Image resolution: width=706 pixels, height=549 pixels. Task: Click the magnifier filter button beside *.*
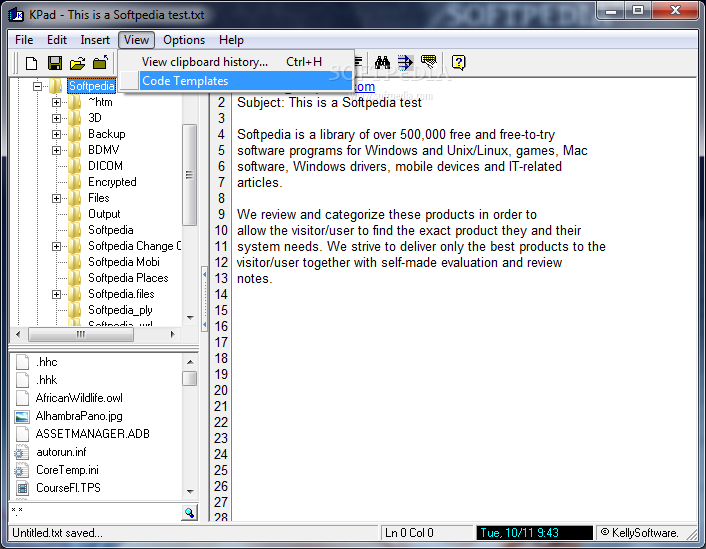click(x=190, y=513)
